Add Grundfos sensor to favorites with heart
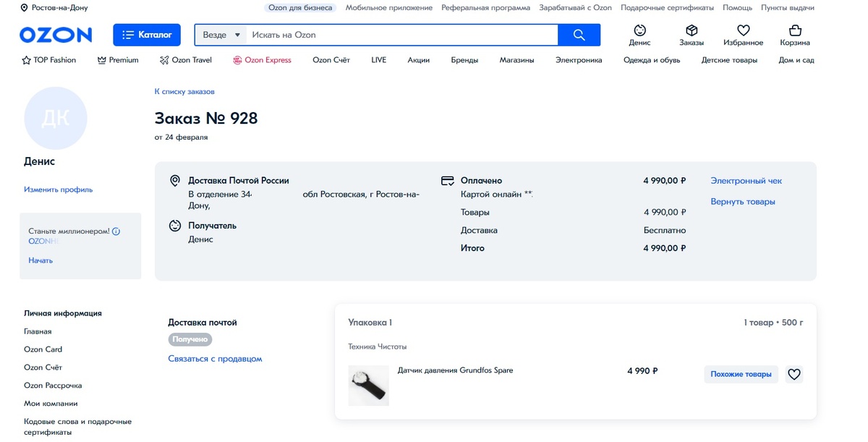The width and height of the screenshot is (868, 442). click(x=794, y=375)
